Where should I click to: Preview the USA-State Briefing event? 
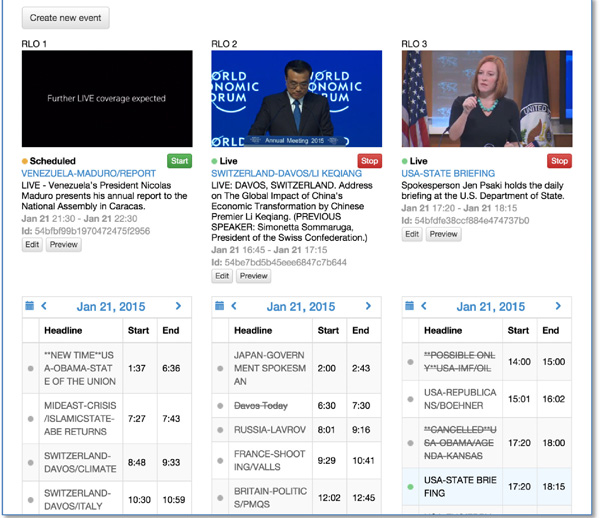coord(443,234)
